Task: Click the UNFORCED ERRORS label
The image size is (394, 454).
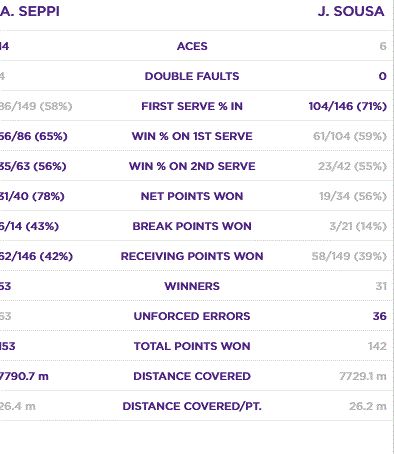Action: click(192, 316)
